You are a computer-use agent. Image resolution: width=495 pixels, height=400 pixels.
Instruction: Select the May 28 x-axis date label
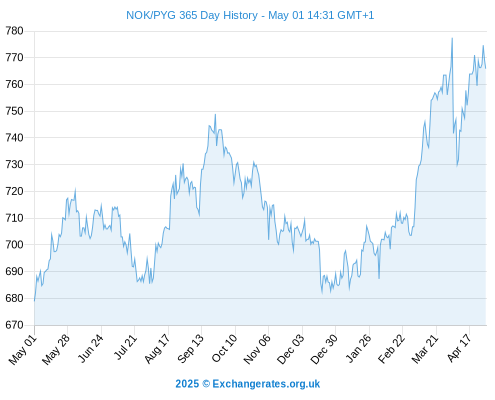click(x=56, y=349)
